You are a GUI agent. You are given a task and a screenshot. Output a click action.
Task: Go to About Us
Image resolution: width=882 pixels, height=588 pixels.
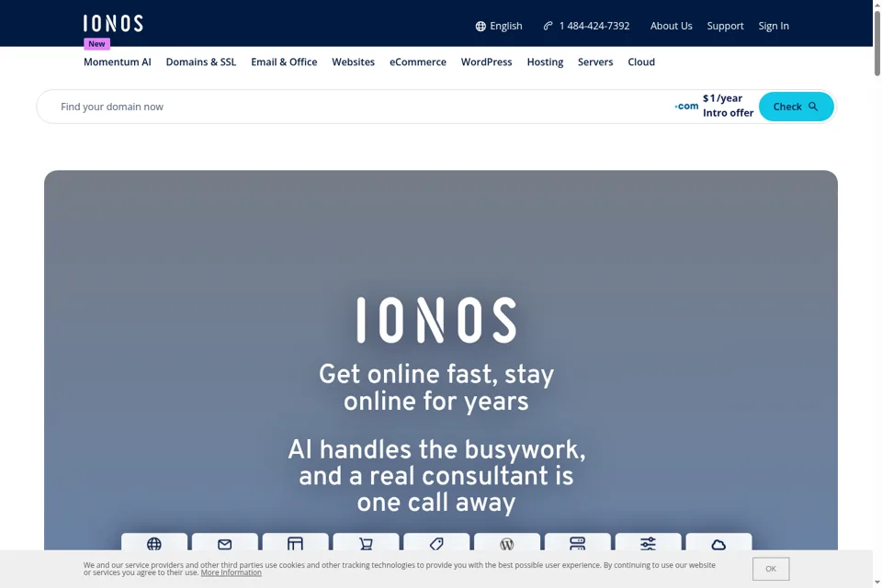coord(671,26)
